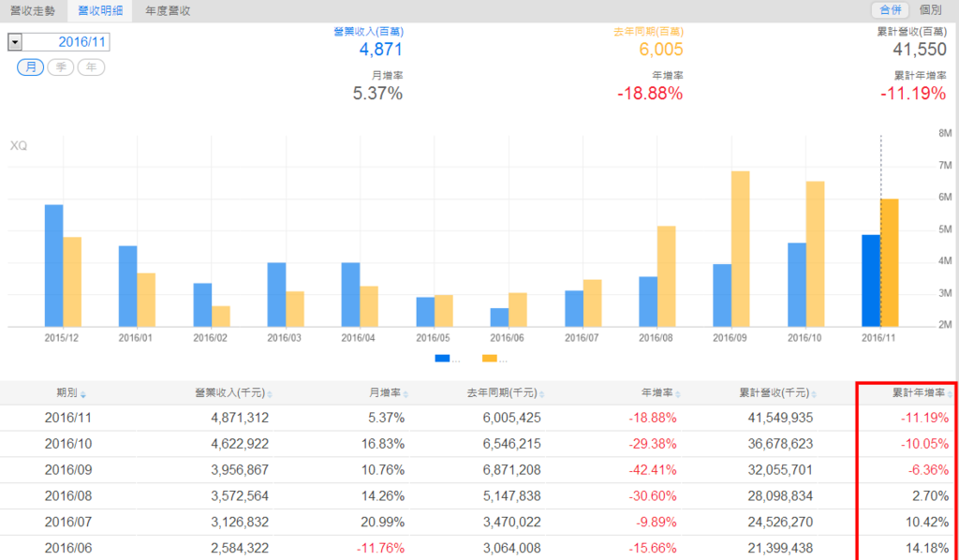Screen dimensions: 959x560
Task: Click the revenue cell 2,584,322
Action: [240, 549]
